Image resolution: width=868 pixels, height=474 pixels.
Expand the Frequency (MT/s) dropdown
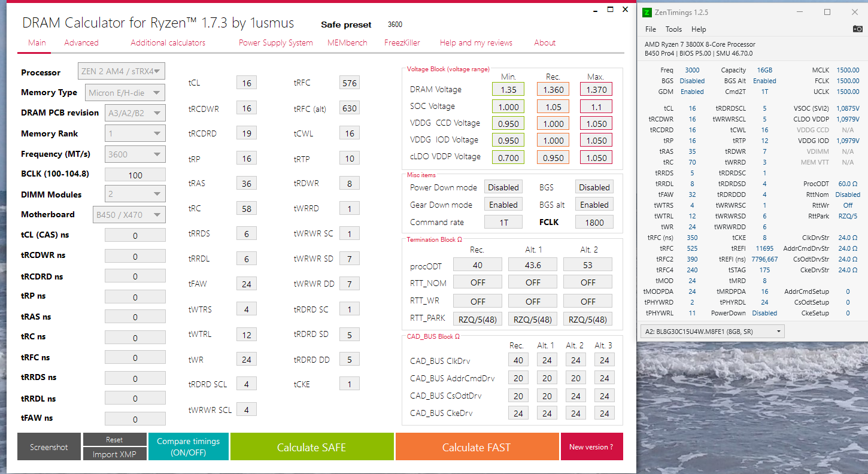[135, 154]
